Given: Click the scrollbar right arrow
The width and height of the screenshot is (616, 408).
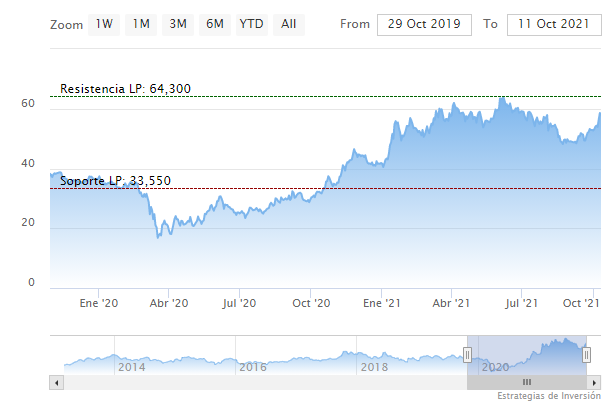Looking at the screenshot, I should [x=594, y=382].
